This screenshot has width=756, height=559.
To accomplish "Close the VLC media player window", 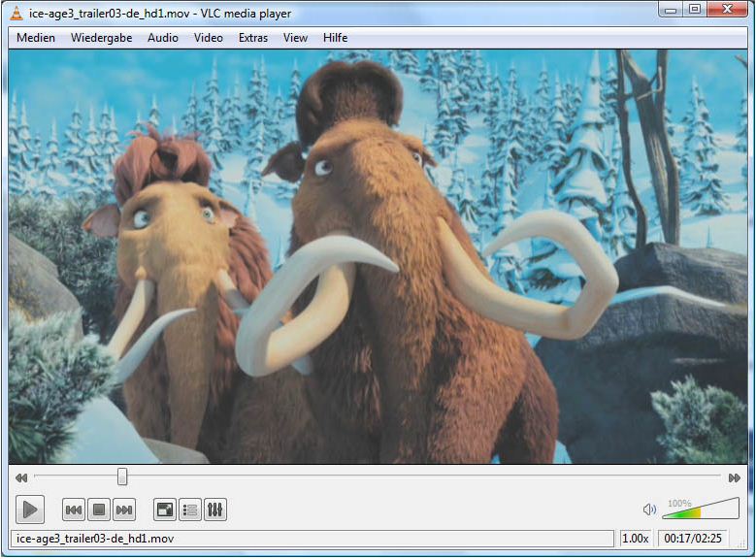I will click(x=728, y=10).
